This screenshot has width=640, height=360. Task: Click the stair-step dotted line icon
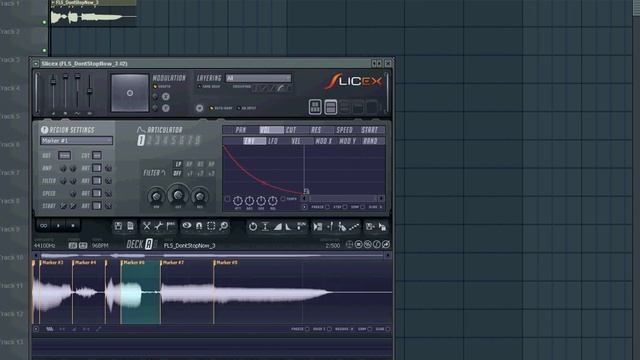tap(354, 227)
